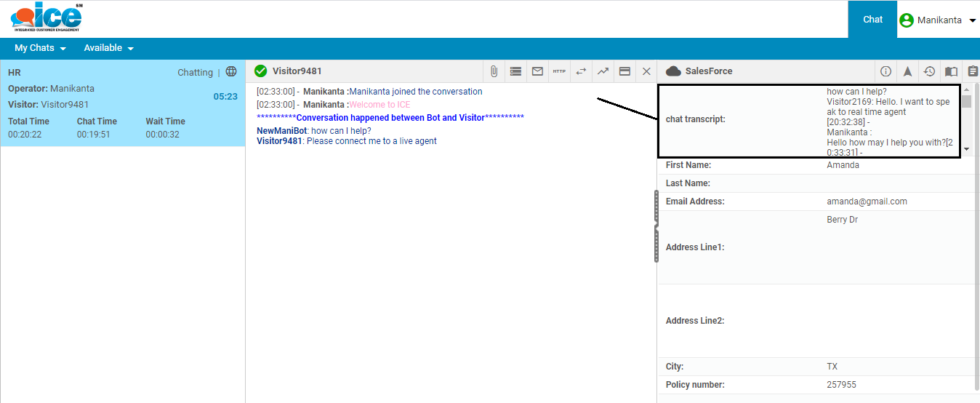This screenshot has height=403, width=980.
Task: Open the chat history clock icon
Action: point(929,71)
